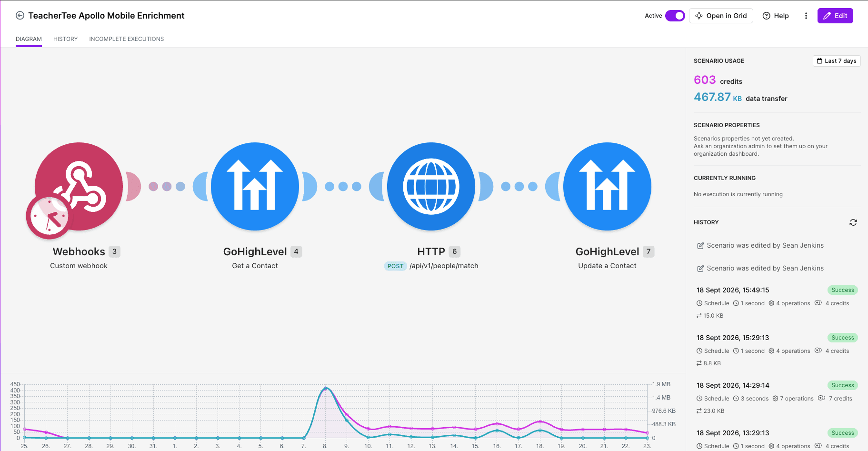Toggle the Active scenario switch
Image resolution: width=868 pixels, height=451 pixels.
click(x=675, y=16)
